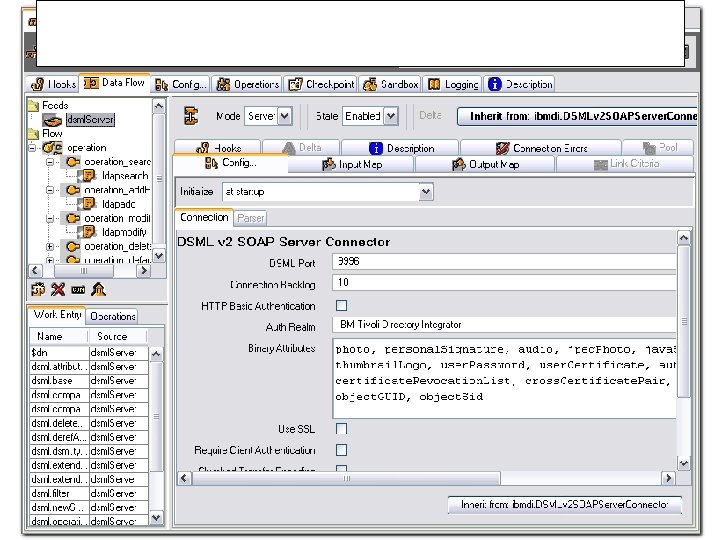Open the connector Hooks sub-tab

tap(218, 148)
